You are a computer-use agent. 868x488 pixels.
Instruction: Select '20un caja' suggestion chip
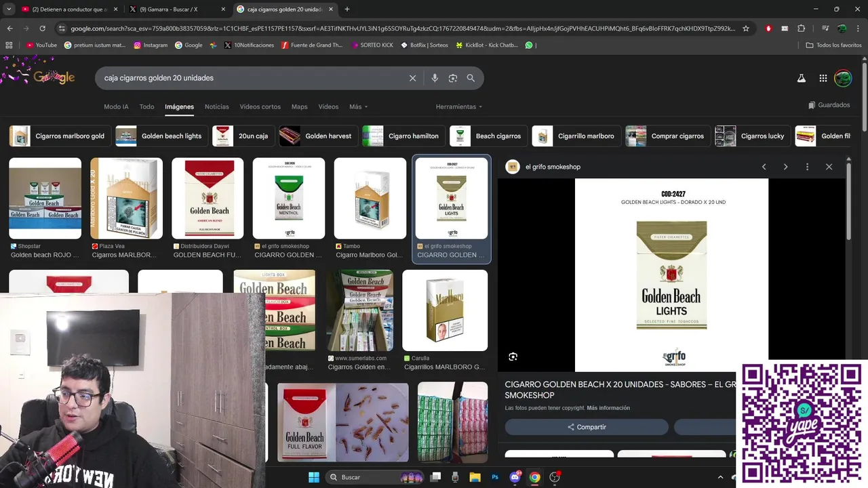[242, 136]
